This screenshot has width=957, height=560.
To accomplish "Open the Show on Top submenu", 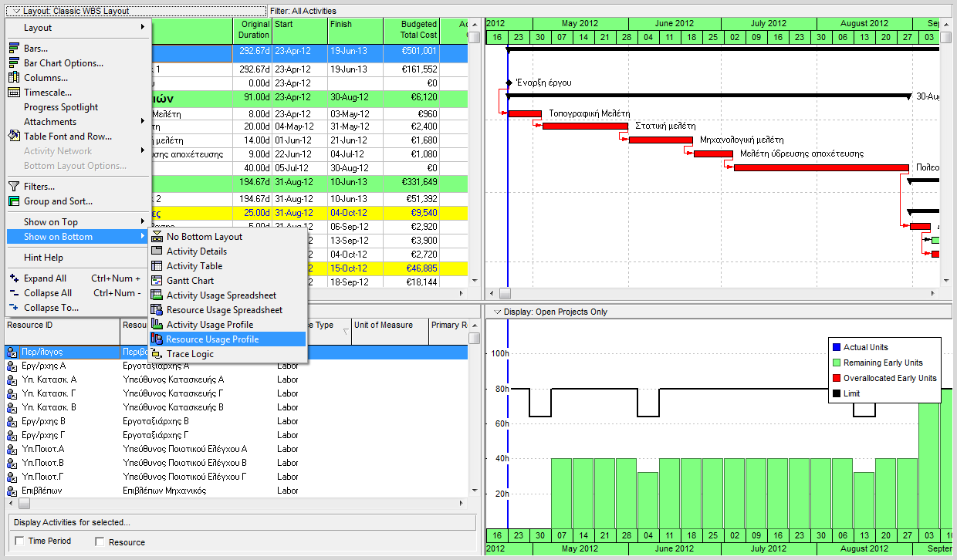I will 78,222.
